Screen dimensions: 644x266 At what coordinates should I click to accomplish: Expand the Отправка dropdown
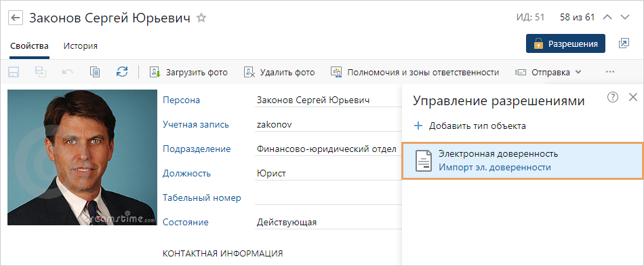(x=548, y=73)
